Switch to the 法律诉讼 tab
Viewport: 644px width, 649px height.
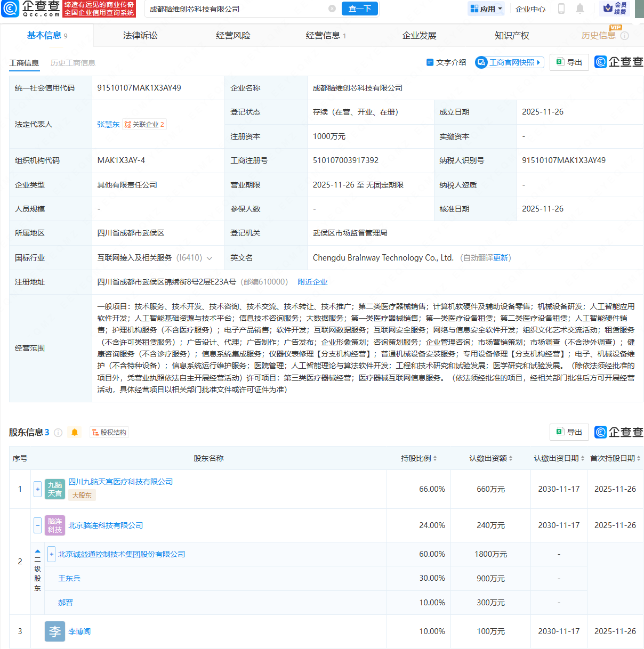pyautogui.click(x=140, y=36)
